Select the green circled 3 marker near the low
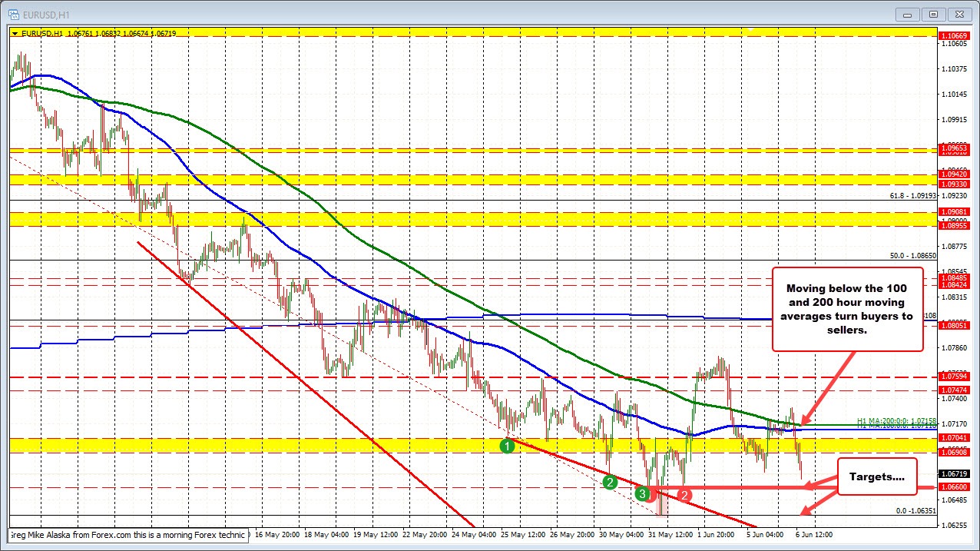 click(x=643, y=493)
